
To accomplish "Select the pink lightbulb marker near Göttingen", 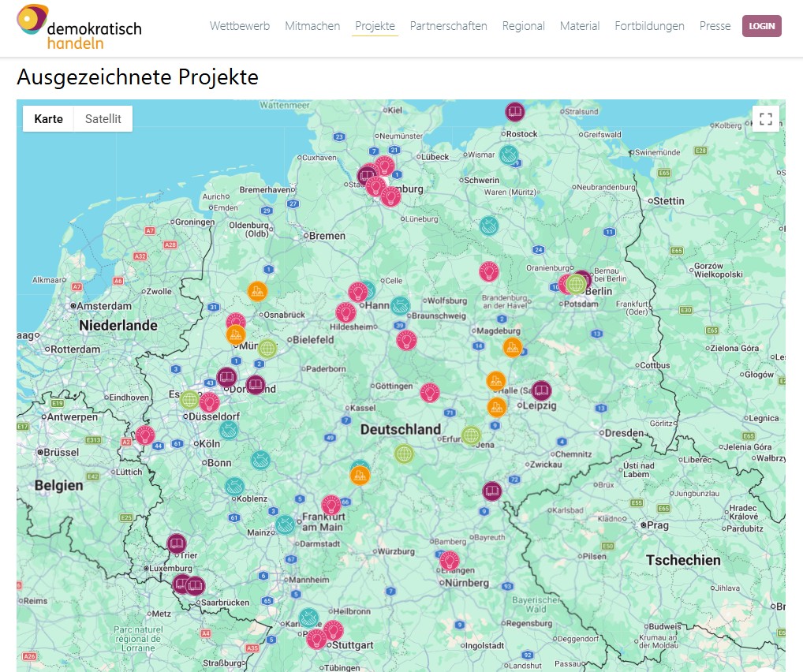I will pos(430,392).
